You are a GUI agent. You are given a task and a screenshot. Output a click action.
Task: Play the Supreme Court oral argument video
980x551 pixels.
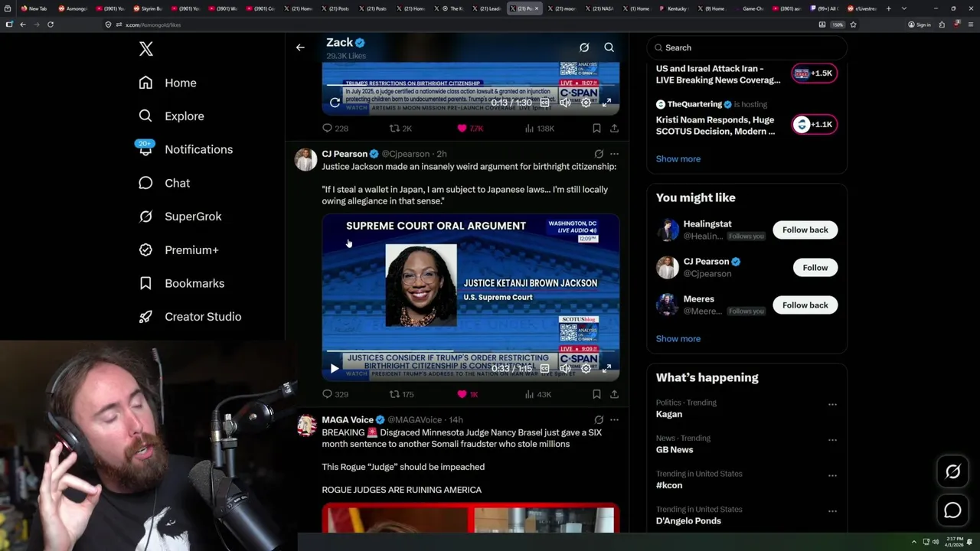click(335, 368)
